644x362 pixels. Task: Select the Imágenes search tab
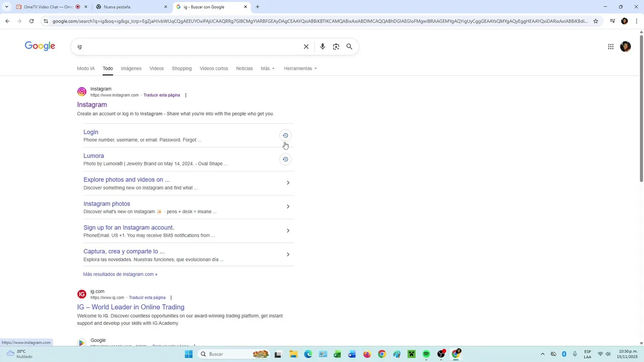[131, 68]
